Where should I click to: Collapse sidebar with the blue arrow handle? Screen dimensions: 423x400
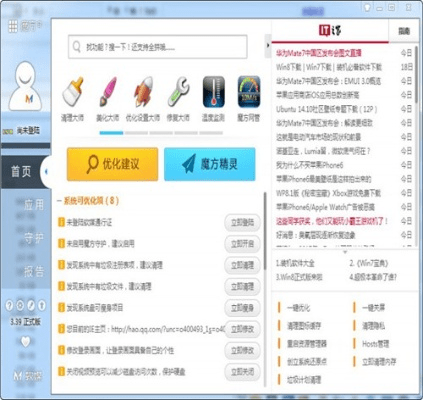click(x=46, y=171)
